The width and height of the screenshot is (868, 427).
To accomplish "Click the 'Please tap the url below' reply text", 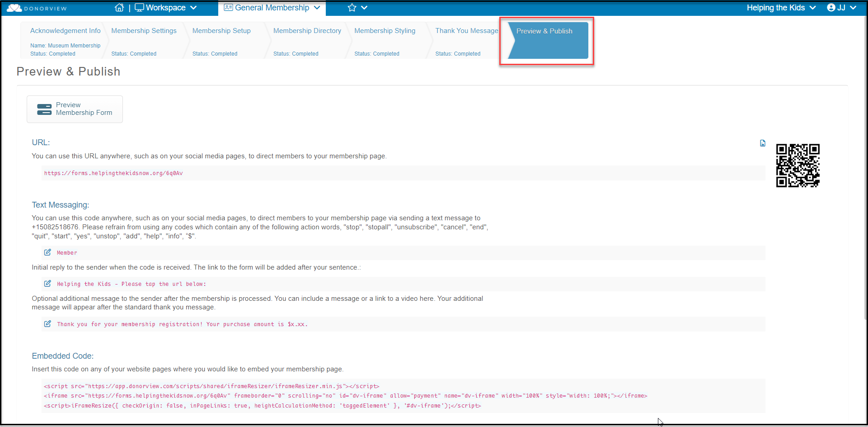I will pos(131,284).
